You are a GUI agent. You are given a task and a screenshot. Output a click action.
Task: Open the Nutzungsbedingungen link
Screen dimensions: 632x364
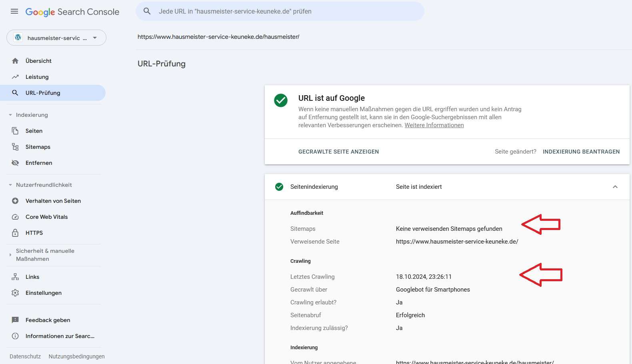click(76, 356)
